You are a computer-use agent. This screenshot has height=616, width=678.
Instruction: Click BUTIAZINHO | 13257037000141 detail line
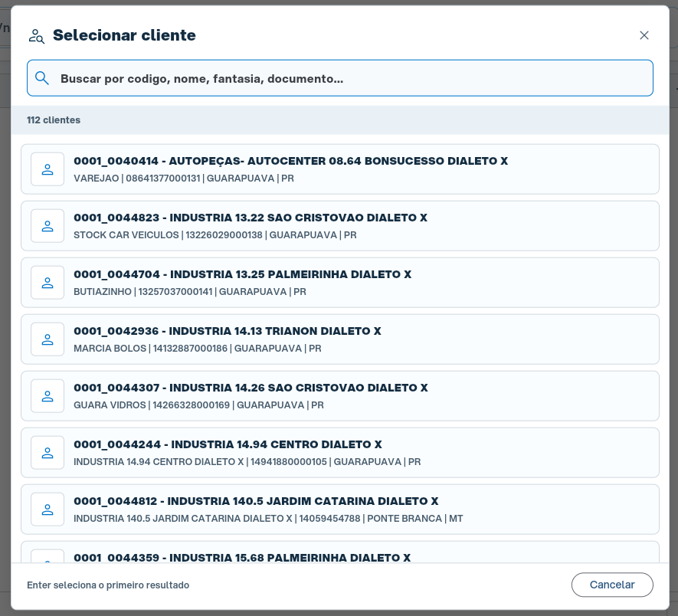[190, 292]
